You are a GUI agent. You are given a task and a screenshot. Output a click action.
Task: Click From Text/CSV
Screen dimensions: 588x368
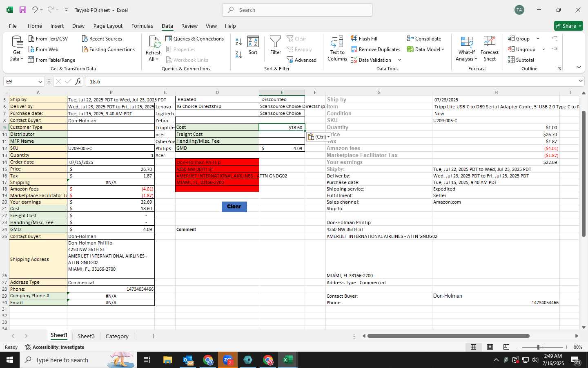coord(48,39)
